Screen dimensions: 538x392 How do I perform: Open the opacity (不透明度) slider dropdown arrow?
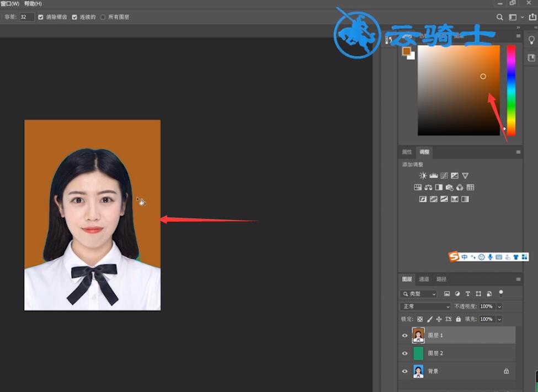point(499,307)
